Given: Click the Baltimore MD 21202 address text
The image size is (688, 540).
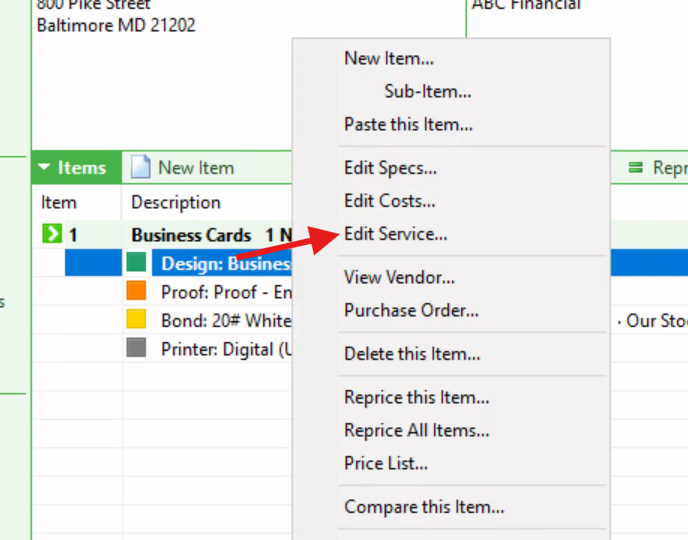Looking at the screenshot, I should coord(116,25).
